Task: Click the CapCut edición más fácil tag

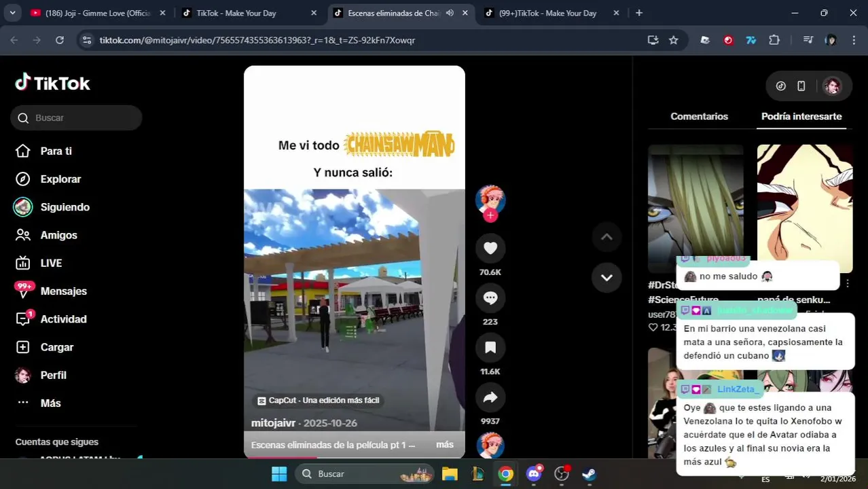Action: pos(318,401)
